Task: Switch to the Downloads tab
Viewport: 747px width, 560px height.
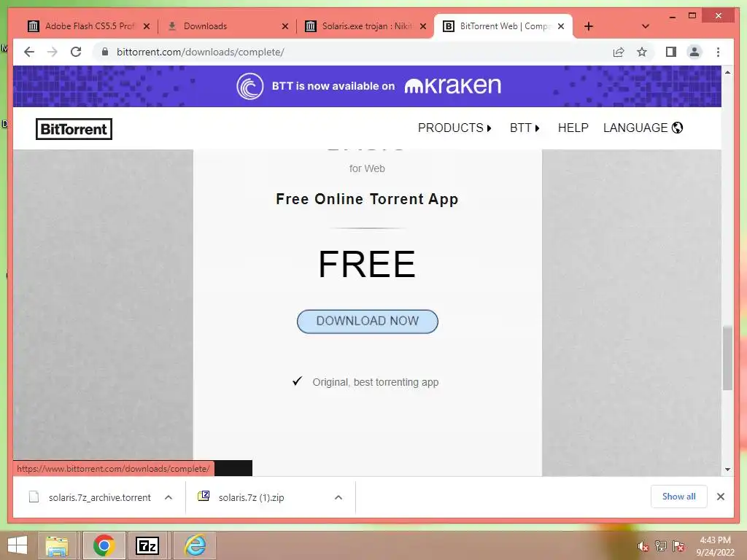Action: 223,26
